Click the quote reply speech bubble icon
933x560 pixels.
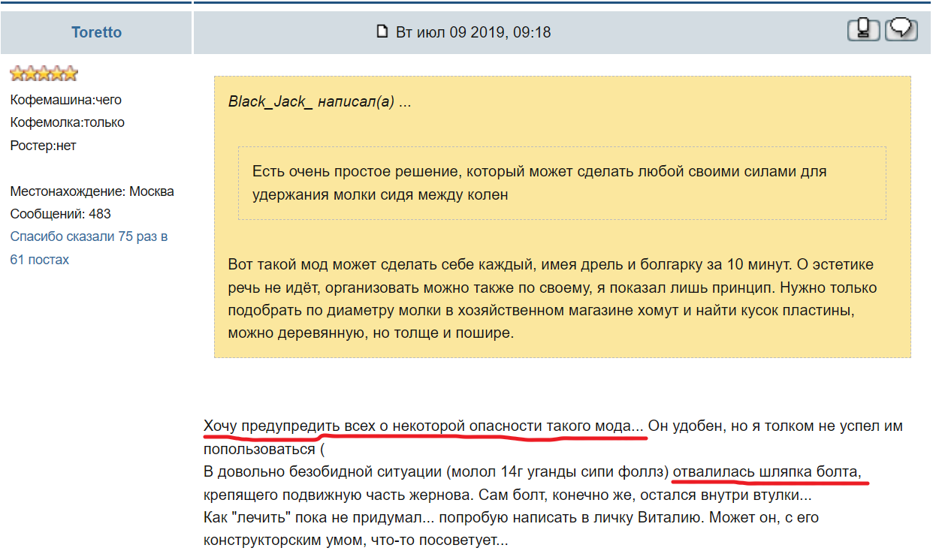[x=901, y=29]
